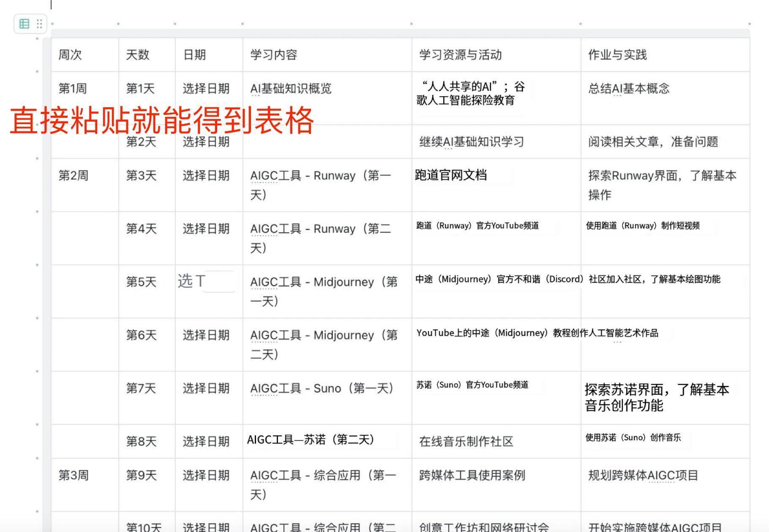Click the 探索苏诺界面 homework cell
The image size is (769, 532).
665,398
